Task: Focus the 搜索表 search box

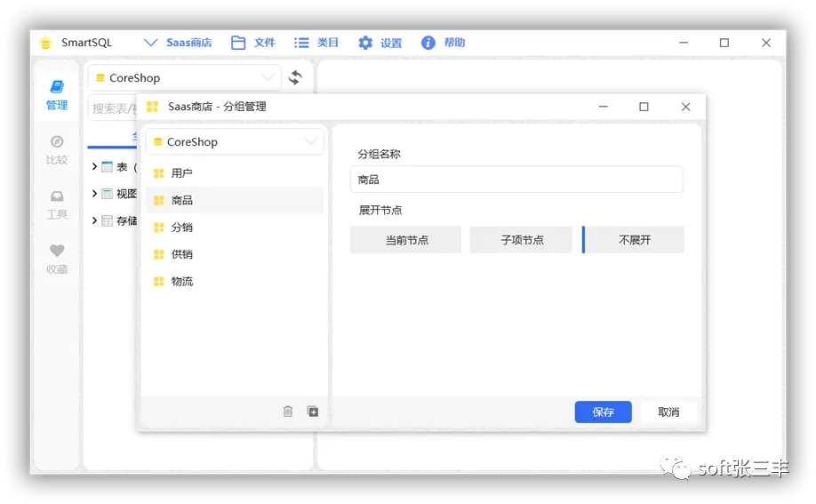Action: tap(114, 108)
